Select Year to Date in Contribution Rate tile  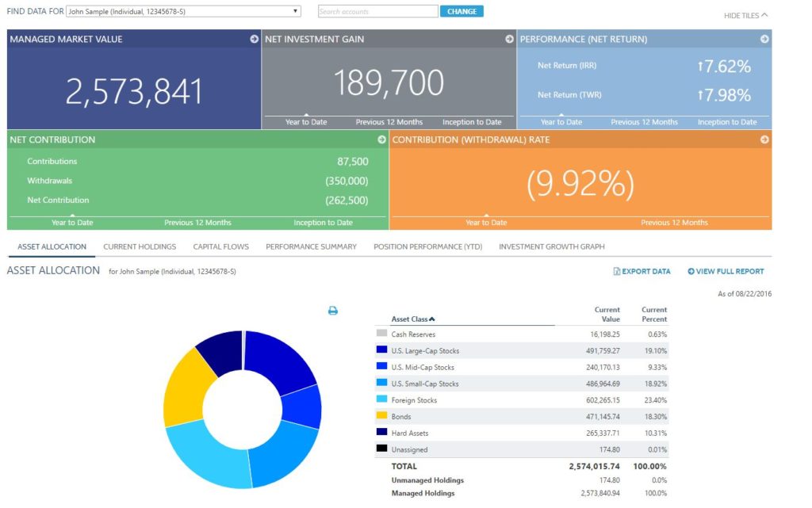486,223
